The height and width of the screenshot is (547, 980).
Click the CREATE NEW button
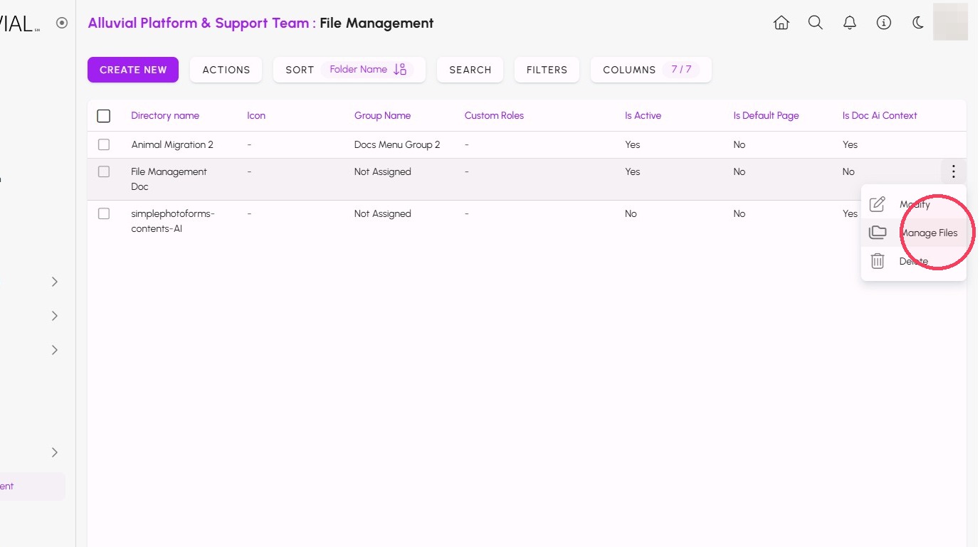pyautogui.click(x=133, y=70)
